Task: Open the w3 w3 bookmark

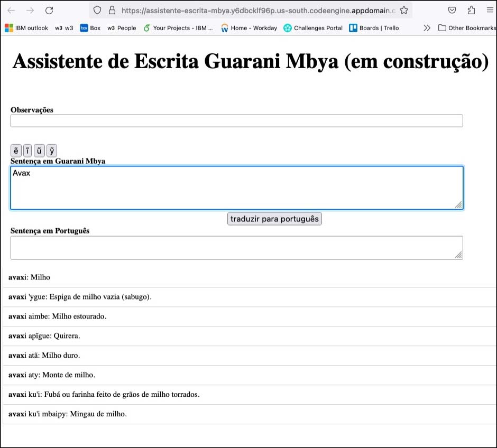Action: pos(64,28)
